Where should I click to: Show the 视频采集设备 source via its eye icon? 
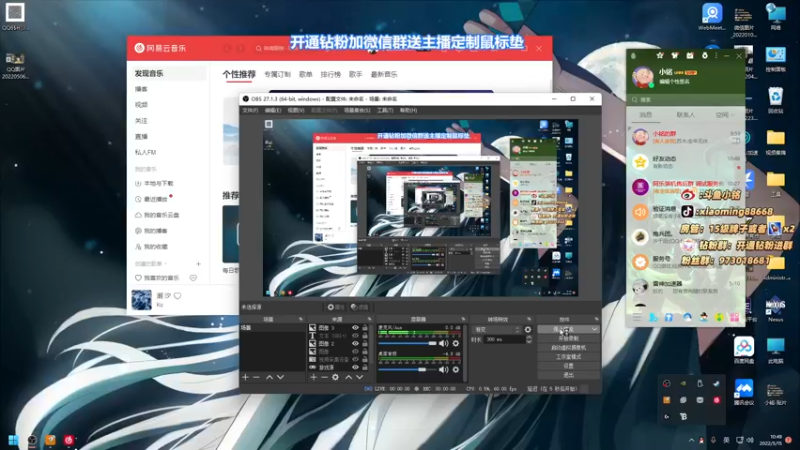coord(355,359)
